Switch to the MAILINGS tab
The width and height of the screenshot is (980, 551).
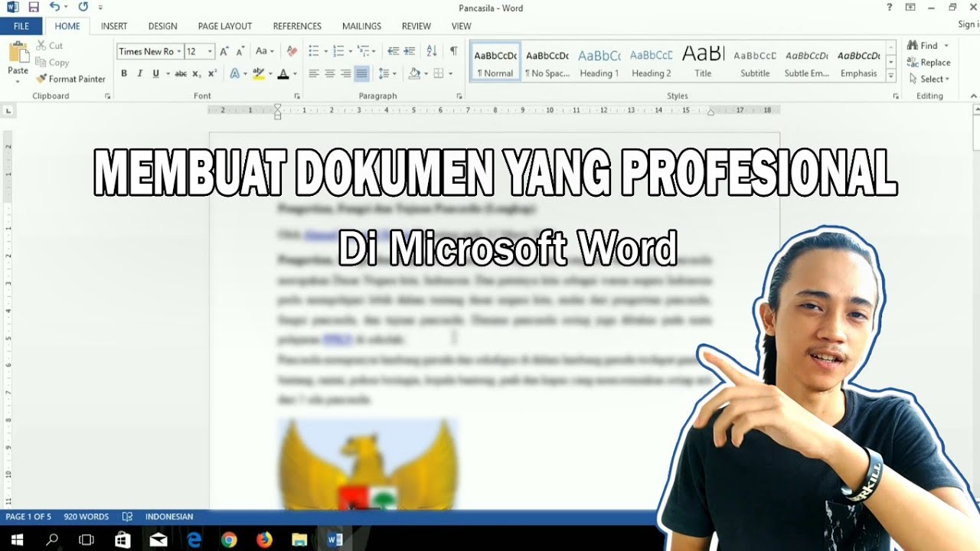pyautogui.click(x=361, y=26)
